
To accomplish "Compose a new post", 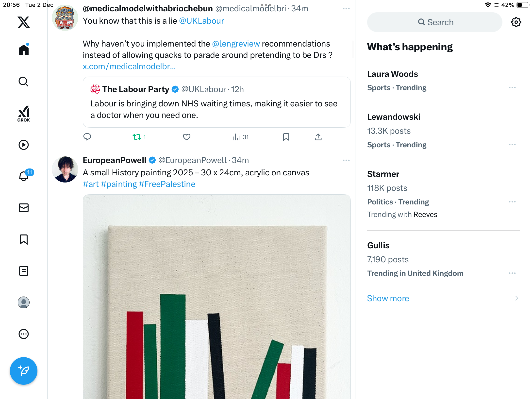I will [24, 371].
